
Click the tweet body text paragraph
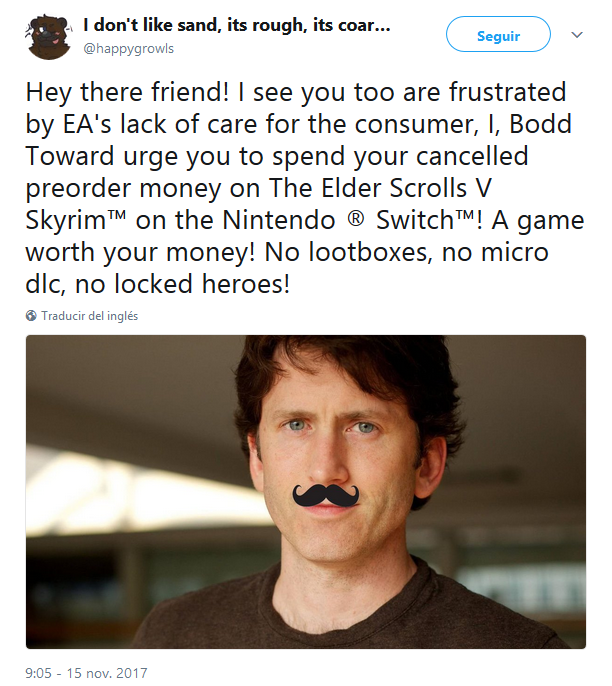click(x=305, y=188)
